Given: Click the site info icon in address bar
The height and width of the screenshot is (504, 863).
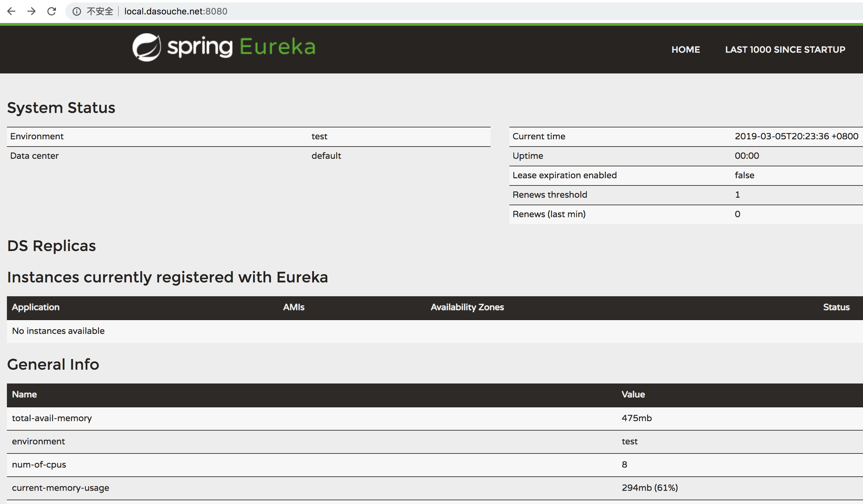Looking at the screenshot, I should [77, 12].
